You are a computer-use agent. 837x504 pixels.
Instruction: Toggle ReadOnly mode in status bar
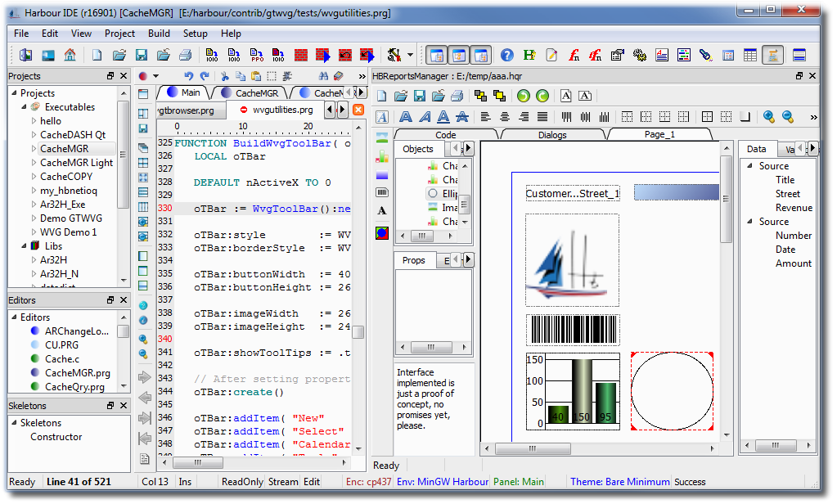[242, 482]
